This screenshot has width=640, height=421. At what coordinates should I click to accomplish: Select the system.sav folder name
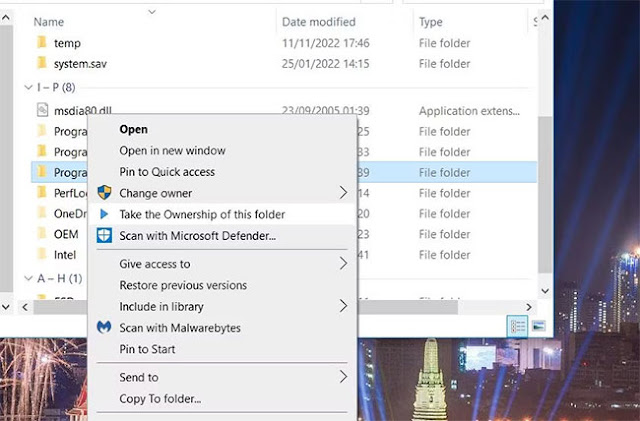point(80,64)
